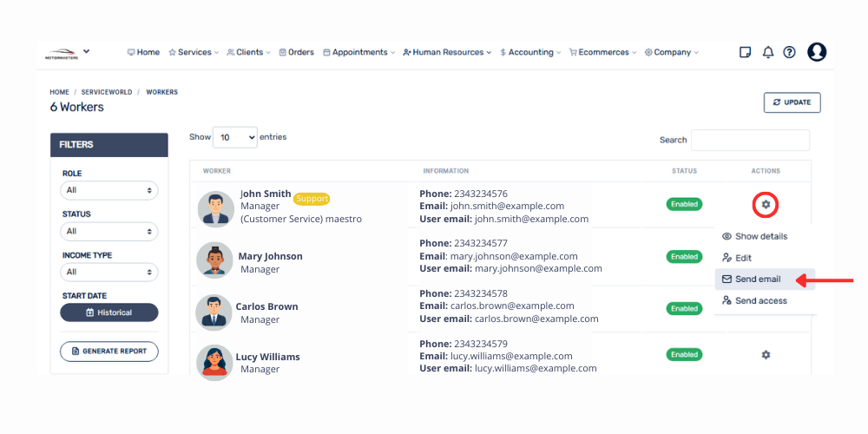Open the user profile avatar icon
This screenshot has width=868, height=434.
(x=817, y=52)
